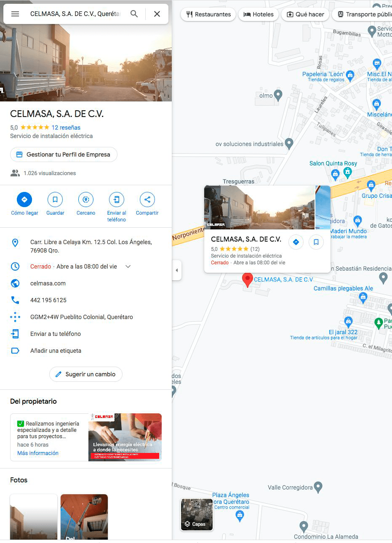
Task: Click the Servicio de instalación eléctrica category
Action: point(51,136)
